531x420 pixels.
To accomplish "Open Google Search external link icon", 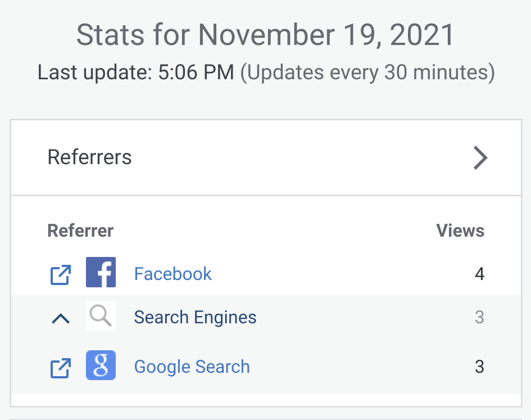I will pos(61,367).
